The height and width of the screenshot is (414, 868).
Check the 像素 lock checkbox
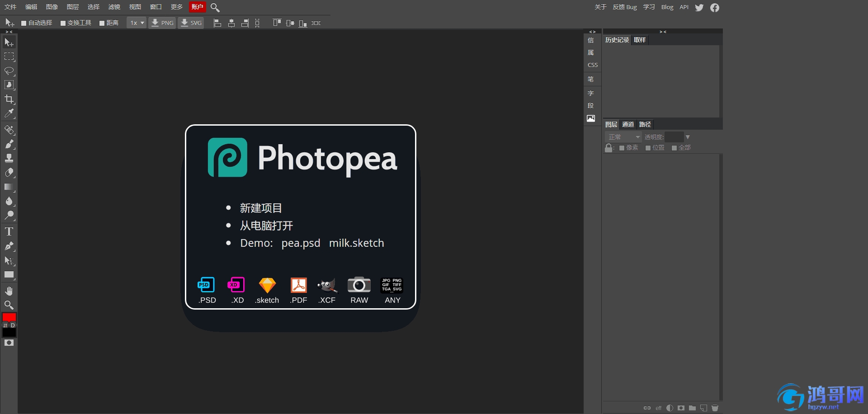622,148
